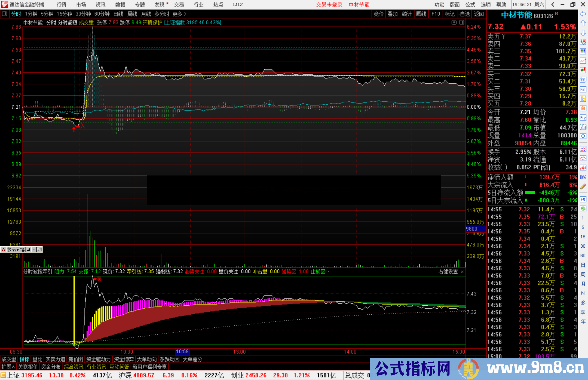
Task: Open the 公式 menu
Action: (470, 5)
